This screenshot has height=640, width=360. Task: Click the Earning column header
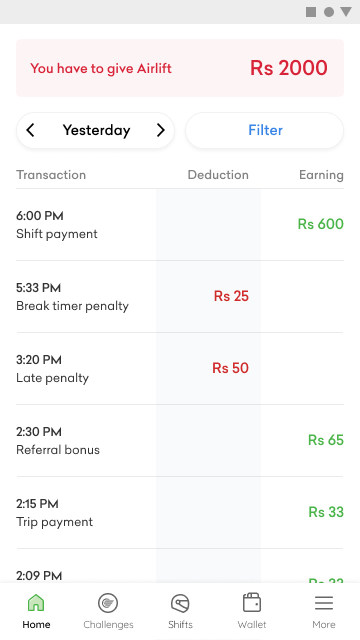point(321,175)
